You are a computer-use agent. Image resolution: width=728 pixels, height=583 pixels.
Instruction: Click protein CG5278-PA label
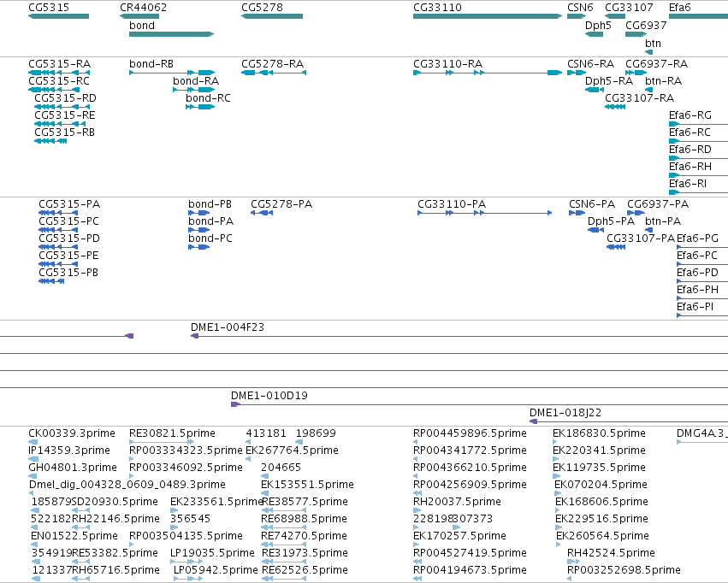(281, 204)
